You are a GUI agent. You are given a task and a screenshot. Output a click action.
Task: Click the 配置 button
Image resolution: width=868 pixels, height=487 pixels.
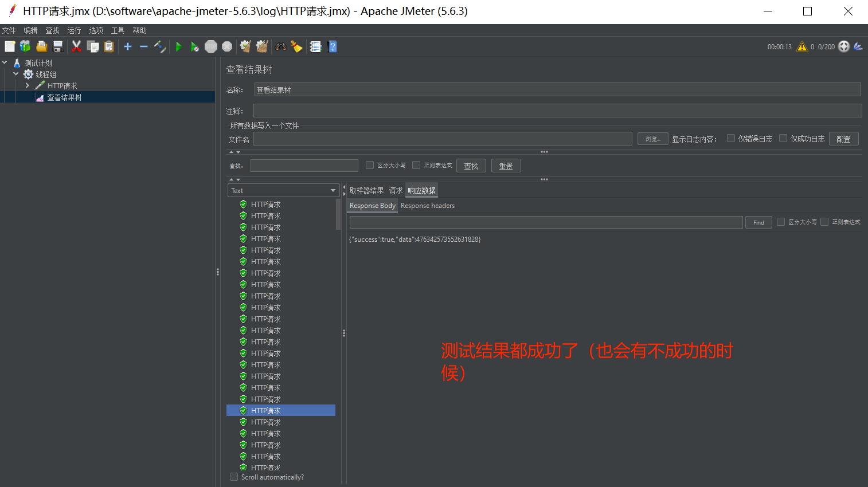pos(843,139)
